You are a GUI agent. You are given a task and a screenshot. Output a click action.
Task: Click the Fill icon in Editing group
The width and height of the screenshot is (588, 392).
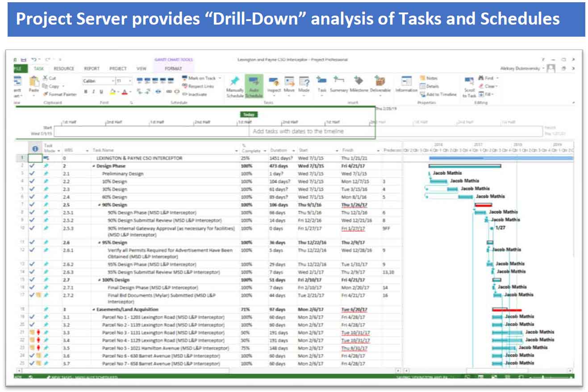coord(481,94)
